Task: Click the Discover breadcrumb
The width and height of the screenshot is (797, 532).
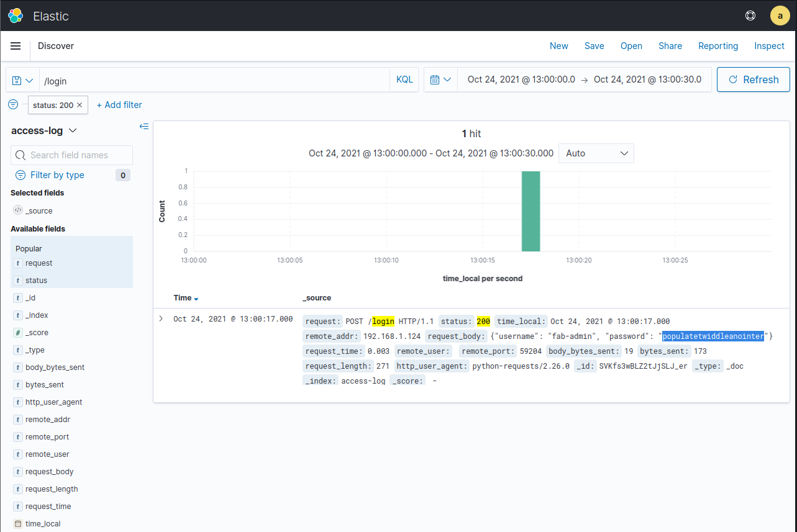Action: 56,46
